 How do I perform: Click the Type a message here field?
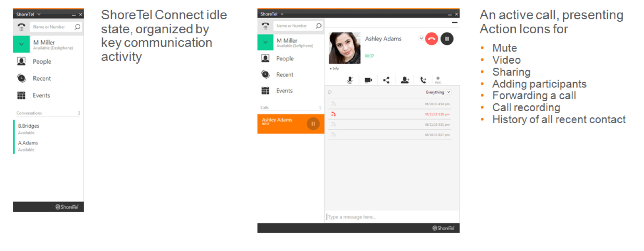392,217
